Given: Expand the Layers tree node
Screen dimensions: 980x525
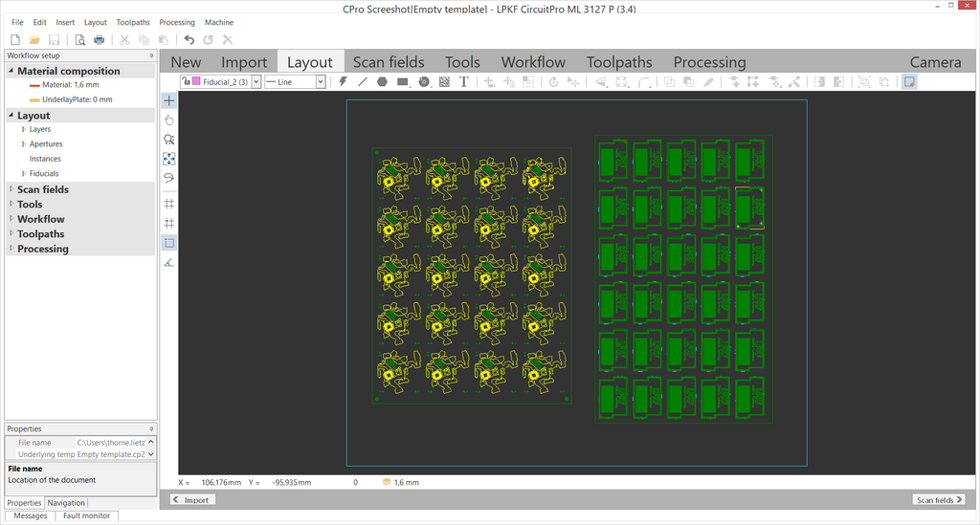Looking at the screenshot, I should (24, 129).
